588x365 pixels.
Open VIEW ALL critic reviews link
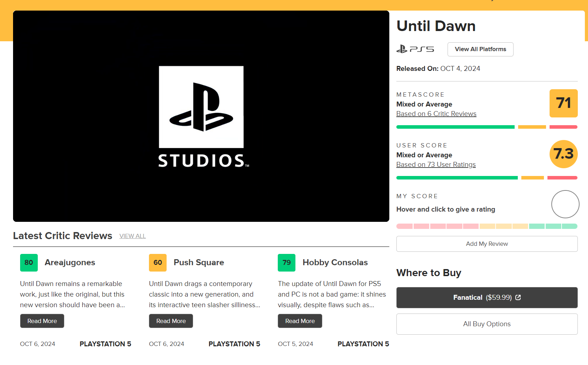tap(132, 236)
